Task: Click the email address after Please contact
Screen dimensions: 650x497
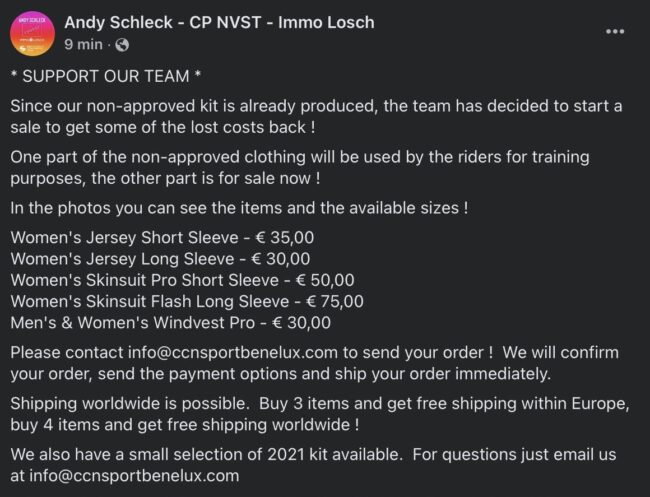Action: click(233, 353)
